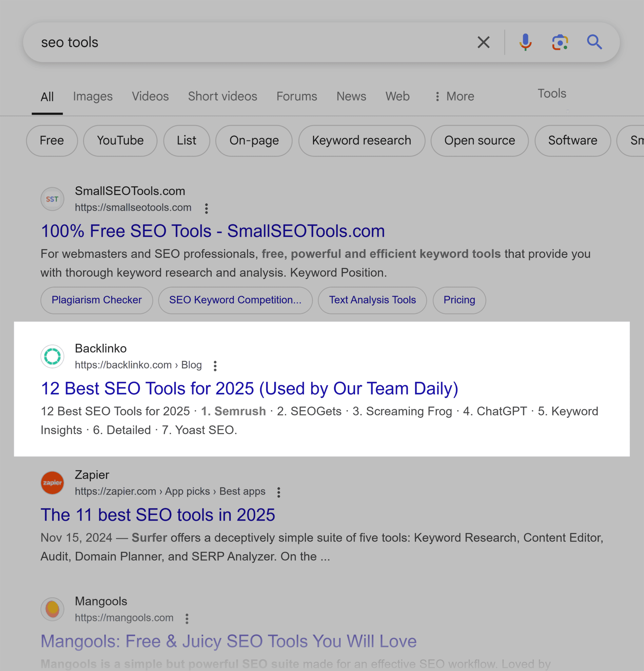The height and width of the screenshot is (671, 644).
Task: Click the Backlinko green ring favicon
Action: click(x=52, y=356)
